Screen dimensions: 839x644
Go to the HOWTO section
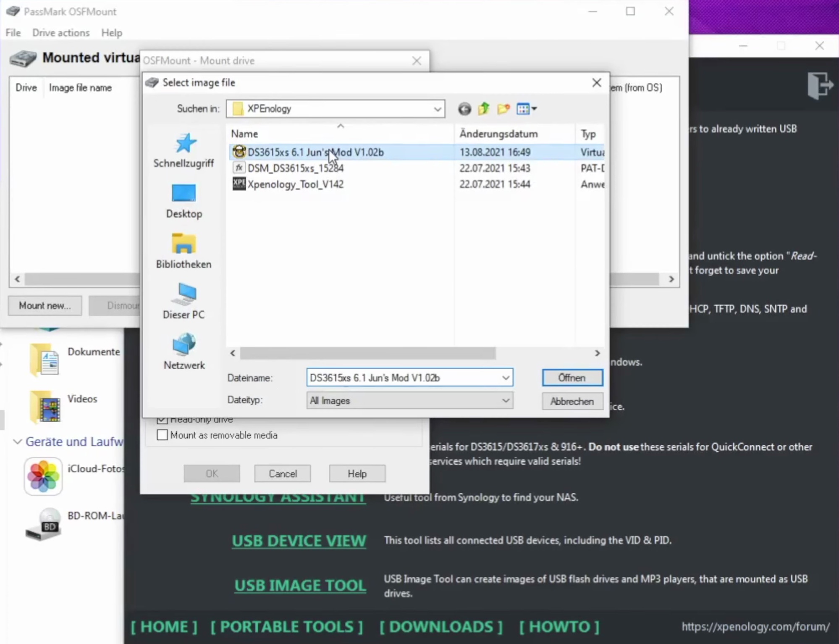pos(559,627)
